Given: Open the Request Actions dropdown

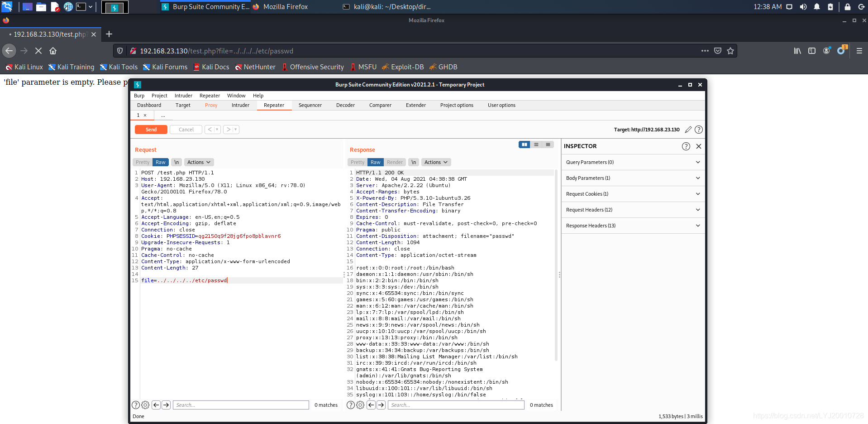Looking at the screenshot, I should pyautogui.click(x=199, y=162).
